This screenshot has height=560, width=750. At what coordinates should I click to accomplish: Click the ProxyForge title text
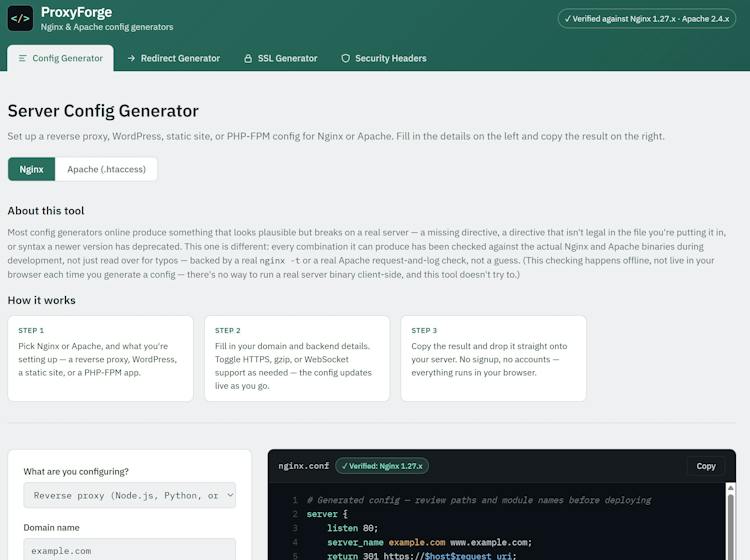point(77,12)
